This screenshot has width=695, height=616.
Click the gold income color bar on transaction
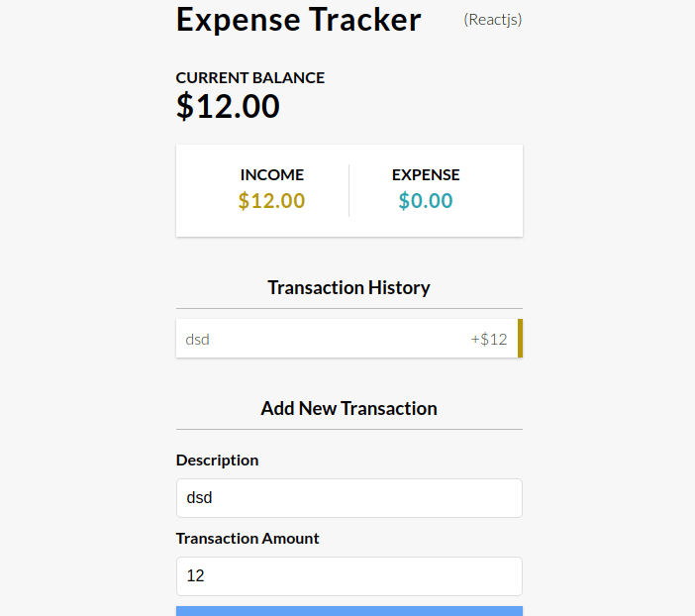point(520,339)
